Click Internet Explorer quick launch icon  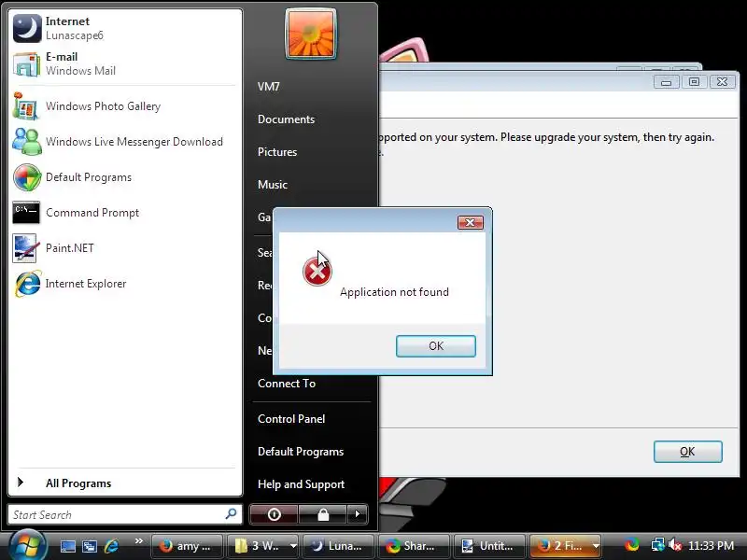click(111, 546)
